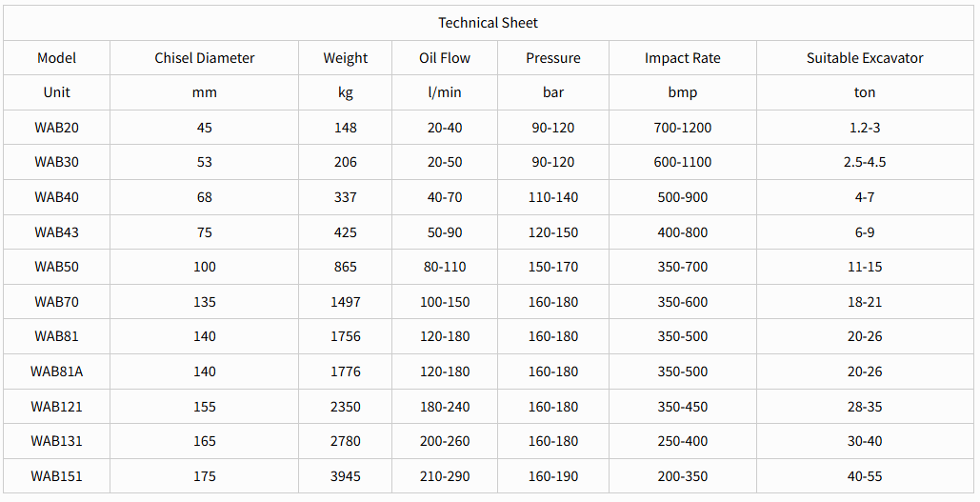Click the WAB43 model name
Viewport: 980px width, 502px height.
56,232
